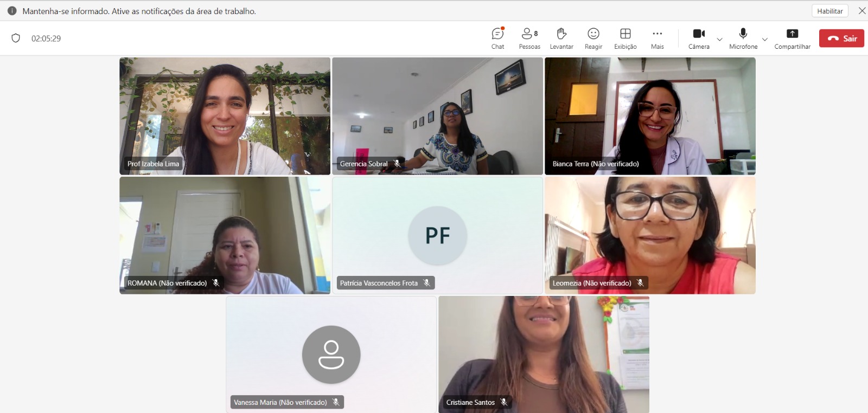
Task: Click muted mic icon next to Leomezia
Action: point(640,283)
